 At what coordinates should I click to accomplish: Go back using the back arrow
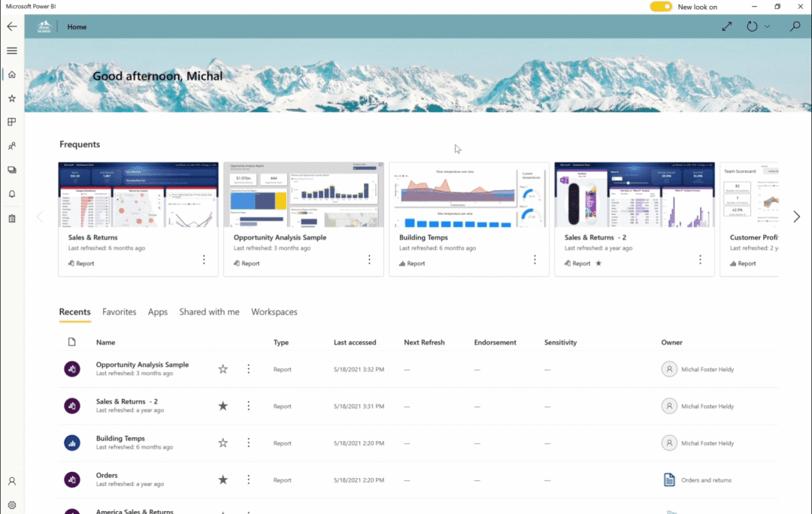12,26
